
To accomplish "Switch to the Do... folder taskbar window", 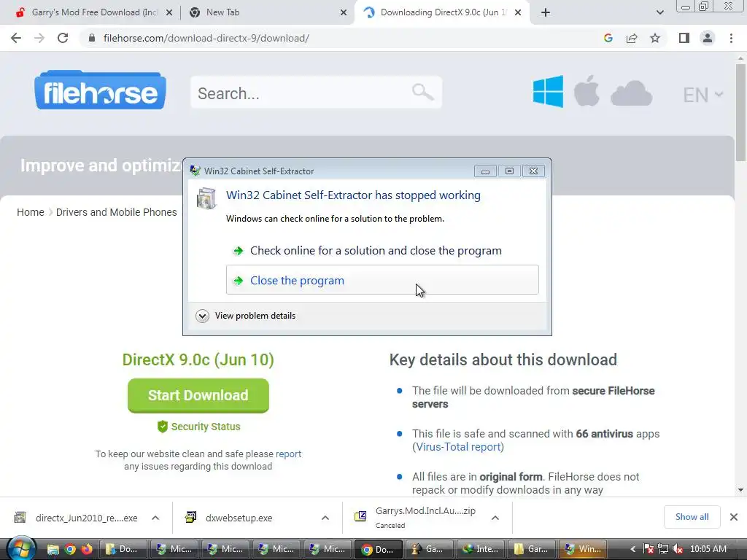I will pos(123,549).
